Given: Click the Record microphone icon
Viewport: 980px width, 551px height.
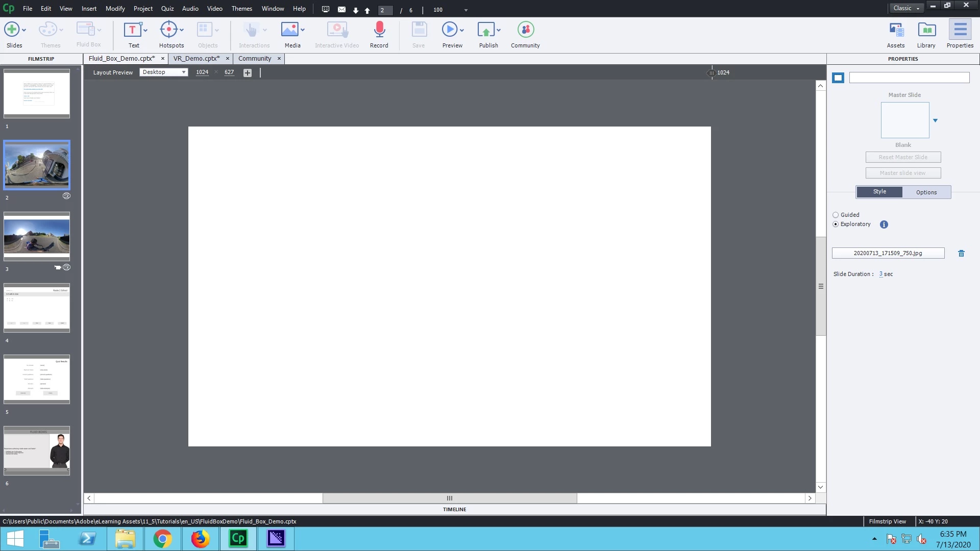Looking at the screenshot, I should (x=379, y=30).
